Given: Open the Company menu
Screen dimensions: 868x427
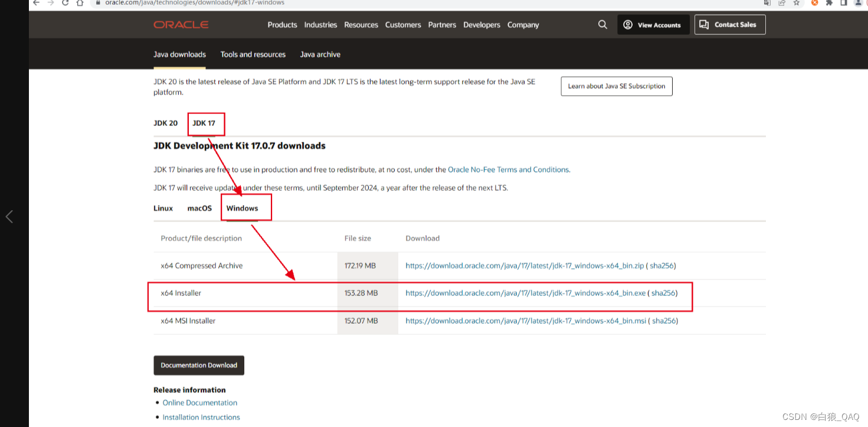Looking at the screenshot, I should click(x=523, y=25).
